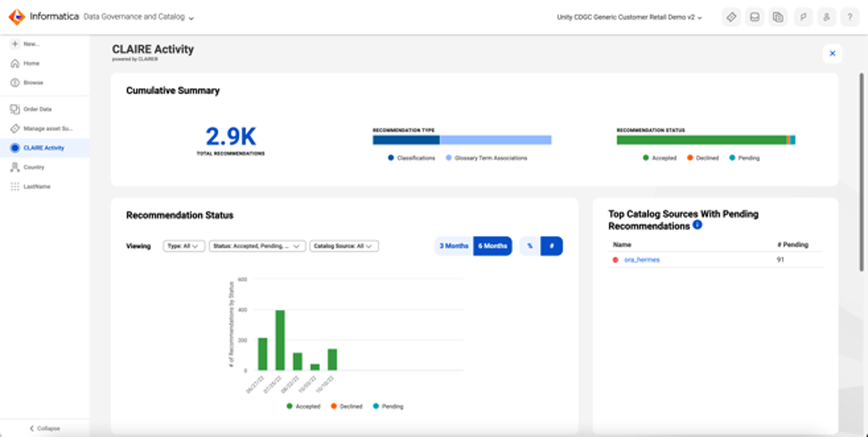This screenshot has width=868, height=437.
Task: Click the plus New button in sidebar
Action: tap(25, 44)
